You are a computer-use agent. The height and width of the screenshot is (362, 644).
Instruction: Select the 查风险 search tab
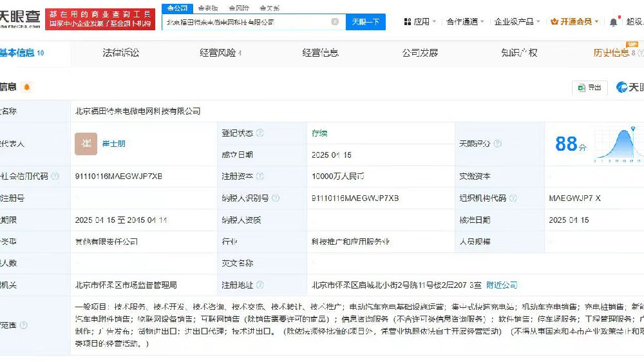[239, 8]
